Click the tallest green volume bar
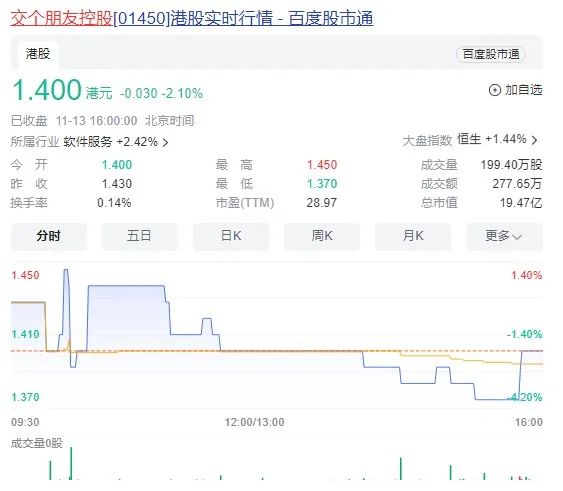 [x=71, y=463]
